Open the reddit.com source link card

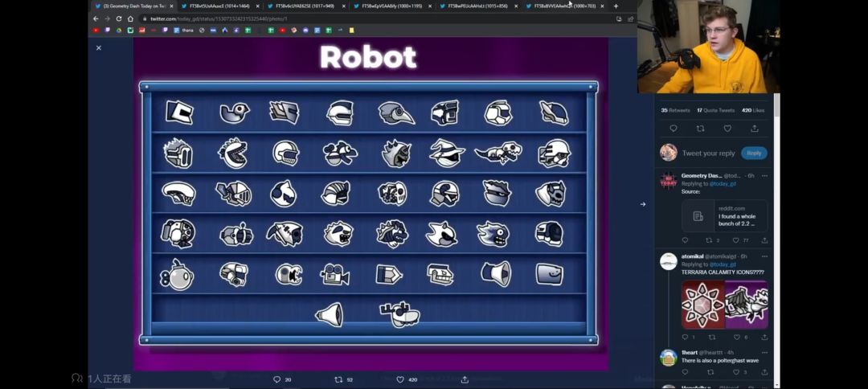pos(724,216)
